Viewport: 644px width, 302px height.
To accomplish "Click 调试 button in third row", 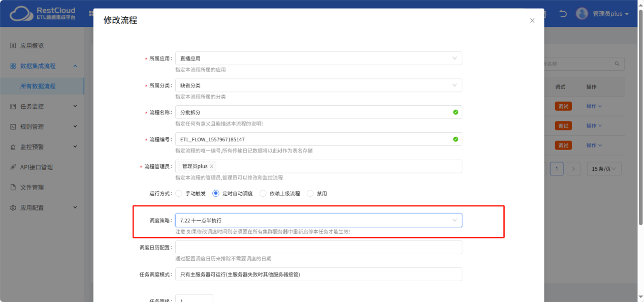I will (563, 145).
